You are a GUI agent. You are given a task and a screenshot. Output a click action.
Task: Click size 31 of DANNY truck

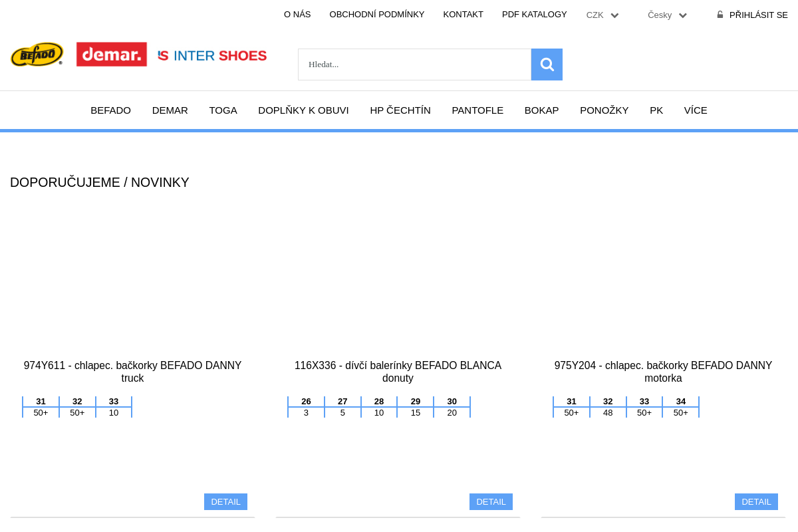point(41,402)
